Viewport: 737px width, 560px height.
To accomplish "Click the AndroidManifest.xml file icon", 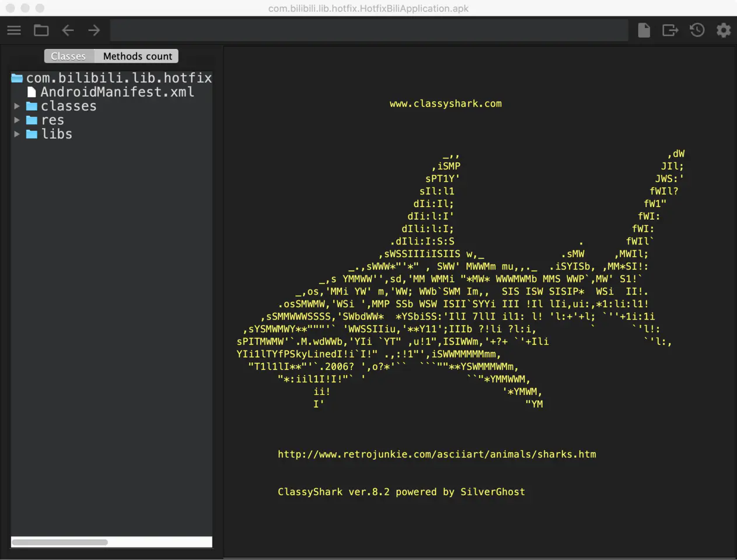I will click(x=32, y=92).
